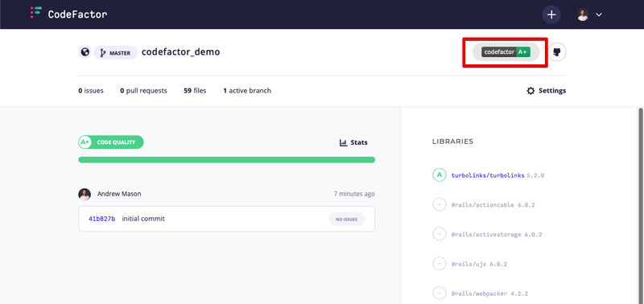The height and width of the screenshot is (304, 644).
Task: Click the grade icon beside @rails/actioncable
Action: (439, 204)
